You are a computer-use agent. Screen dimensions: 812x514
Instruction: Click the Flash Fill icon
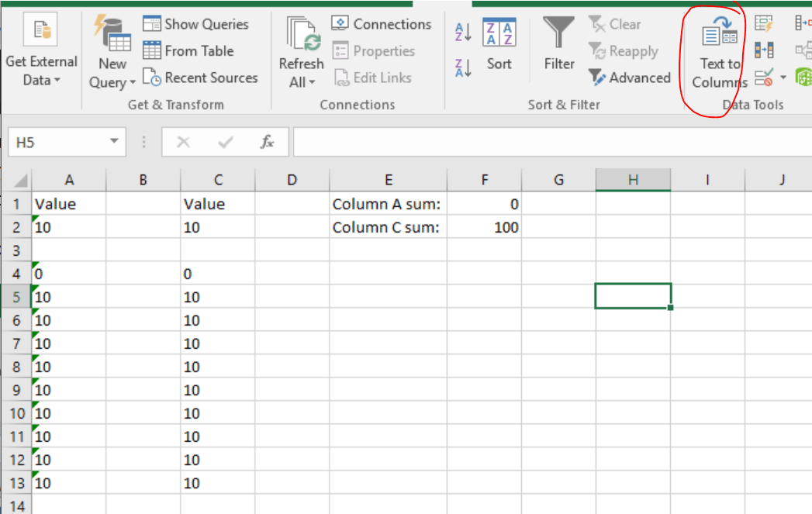click(x=764, y=24)
